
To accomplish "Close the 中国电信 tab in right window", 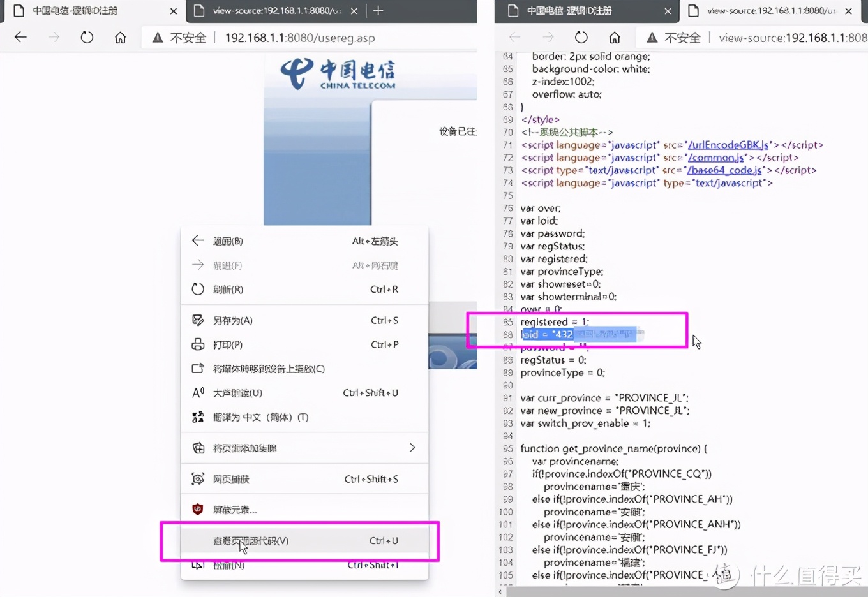I will [668, 11].
